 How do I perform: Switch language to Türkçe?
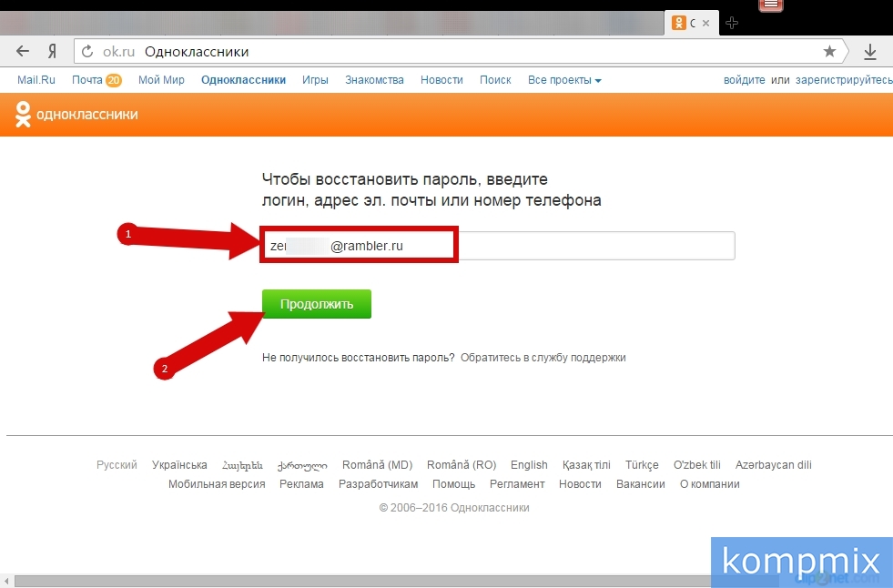click(642, 465)
